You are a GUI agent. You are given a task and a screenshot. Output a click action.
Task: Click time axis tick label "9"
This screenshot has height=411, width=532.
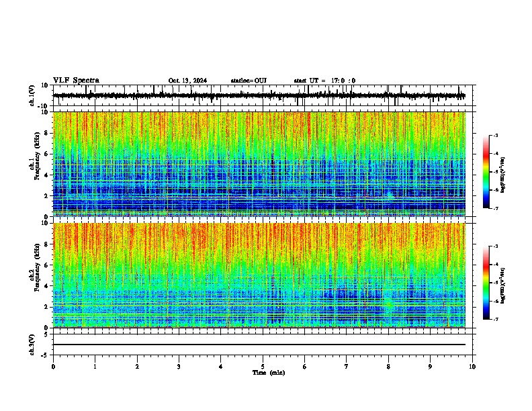[x=430, y=367]
